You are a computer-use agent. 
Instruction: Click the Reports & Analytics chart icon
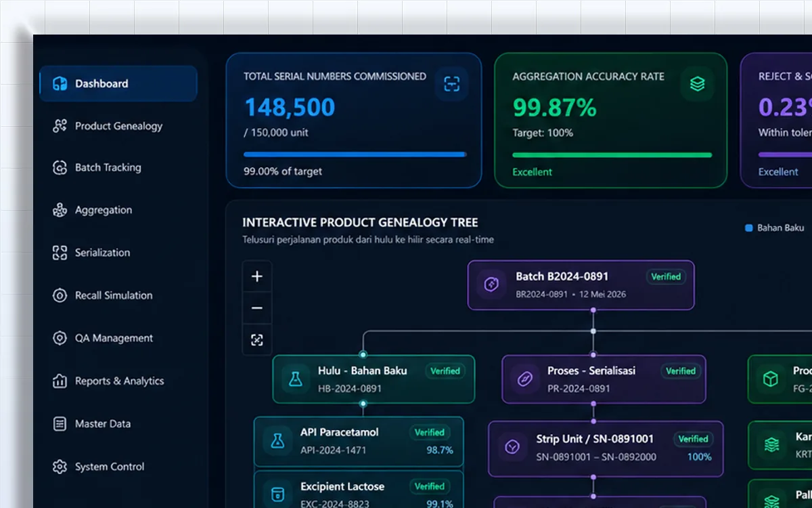60,381
